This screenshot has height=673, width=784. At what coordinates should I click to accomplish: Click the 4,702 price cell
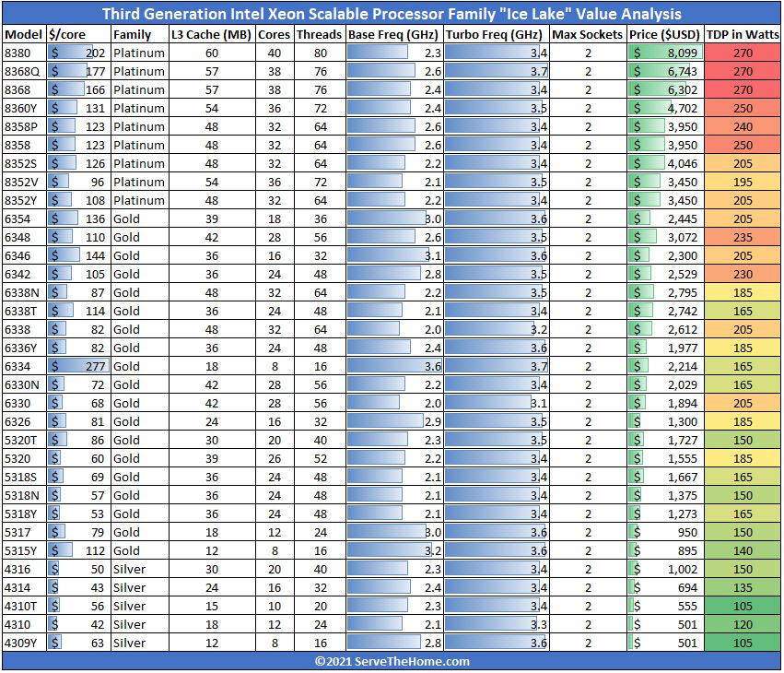tap(665, 108)
